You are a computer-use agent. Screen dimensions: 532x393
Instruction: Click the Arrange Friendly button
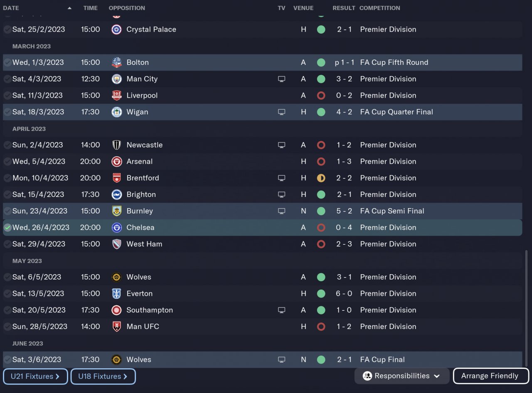(x=490, y=376)
